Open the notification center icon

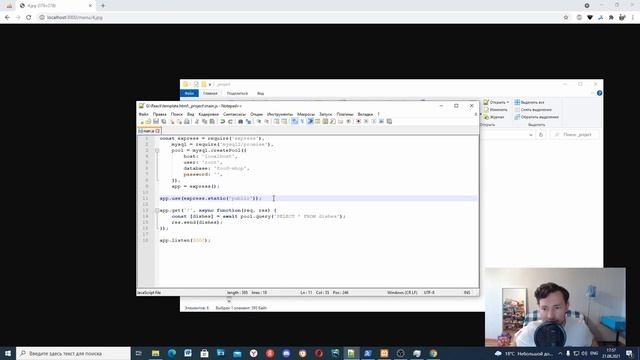pyautogui.click(x=629, y=353)
